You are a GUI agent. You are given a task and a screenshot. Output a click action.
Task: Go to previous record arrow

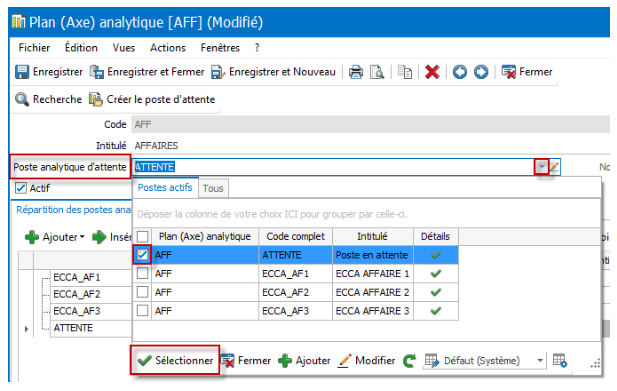[460, 72]
